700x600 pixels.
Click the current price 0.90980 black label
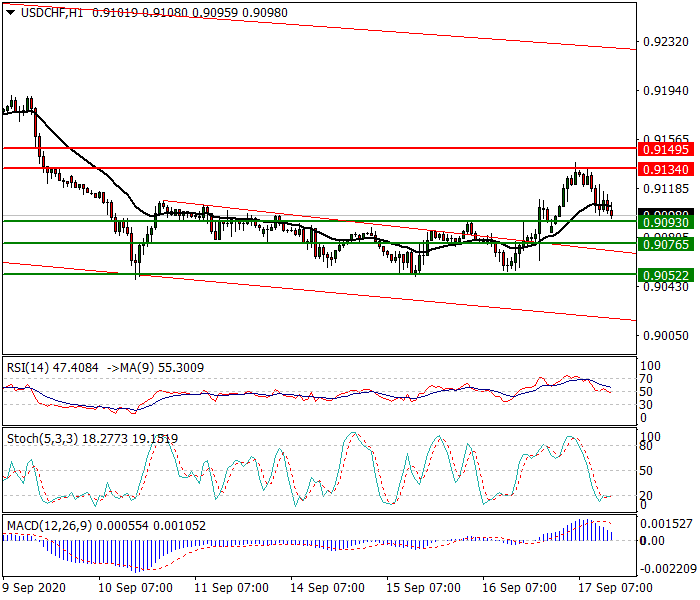coord(667,212)
